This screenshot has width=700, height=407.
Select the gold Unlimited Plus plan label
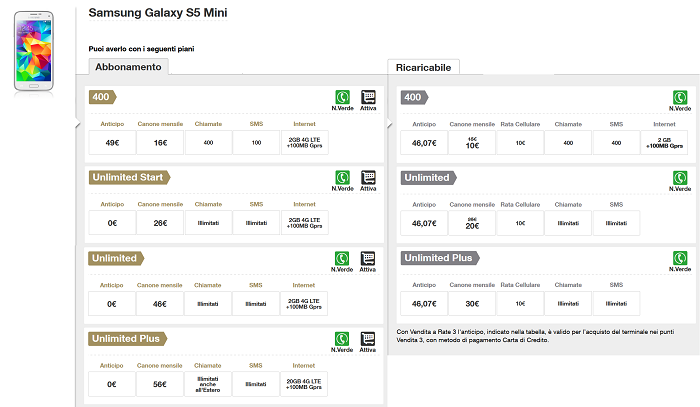click(127, 339)
